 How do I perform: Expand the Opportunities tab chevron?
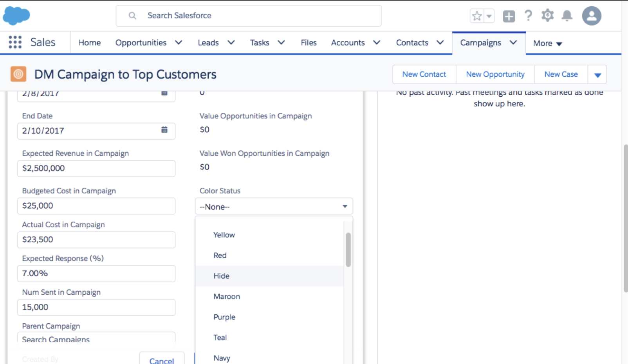pos(179,42)
